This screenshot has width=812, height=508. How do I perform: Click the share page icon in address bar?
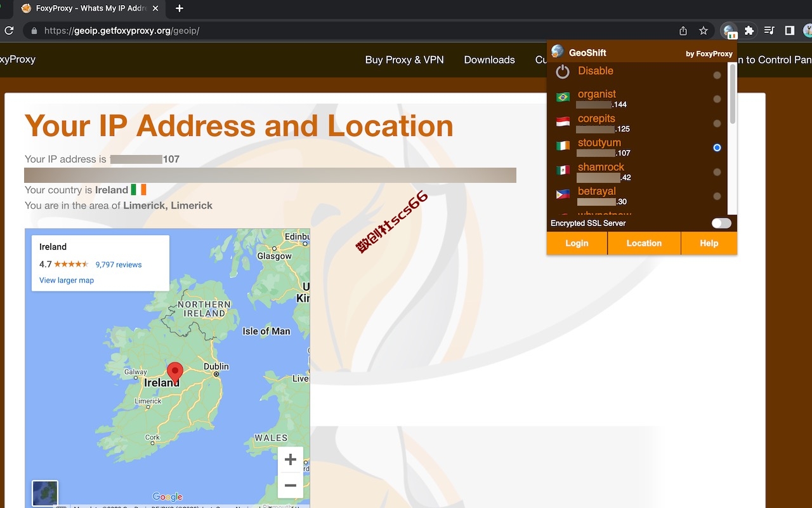pos(683,30)
